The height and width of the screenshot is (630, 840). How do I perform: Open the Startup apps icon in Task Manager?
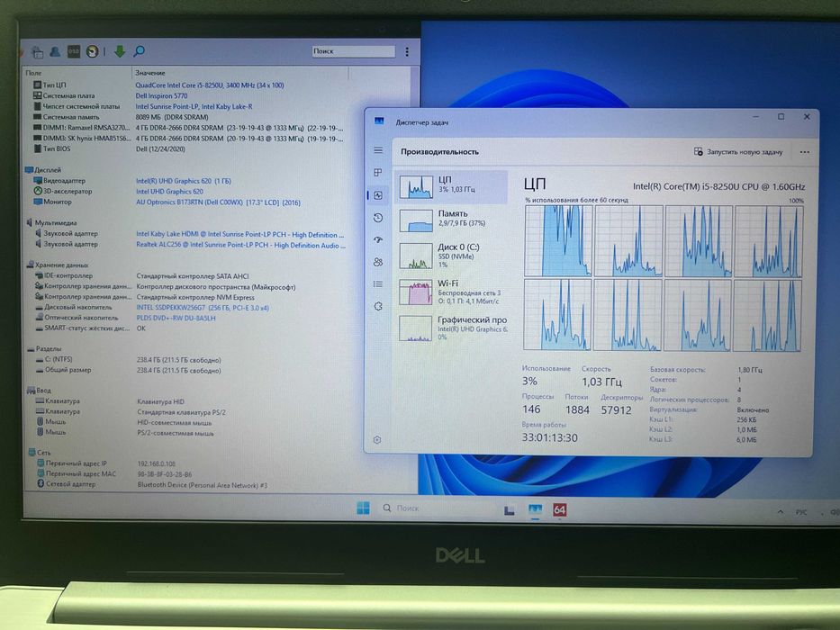point(378,240)
